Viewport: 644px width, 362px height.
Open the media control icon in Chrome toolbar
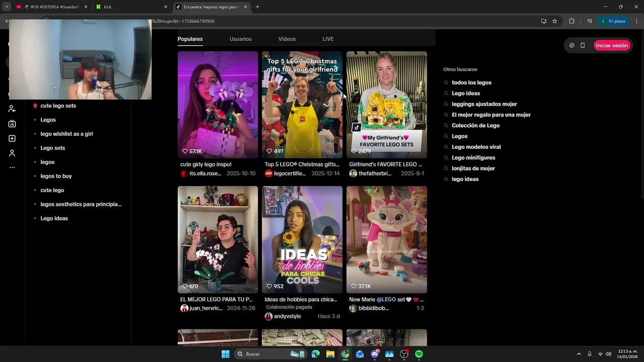(x=589, y=21)
